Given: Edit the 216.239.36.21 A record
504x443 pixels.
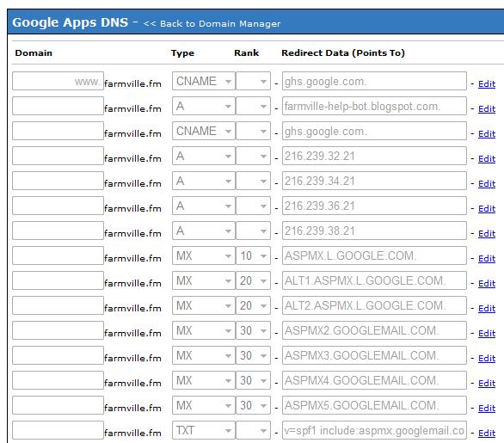Looking at the screenshot, I should point(487,209).
